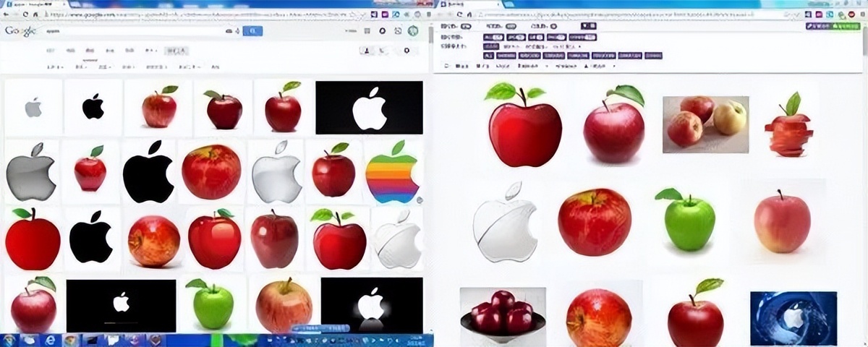
Task: Open the cartoon red apple with two leaves, right window
Action: [x=524, y=124]
